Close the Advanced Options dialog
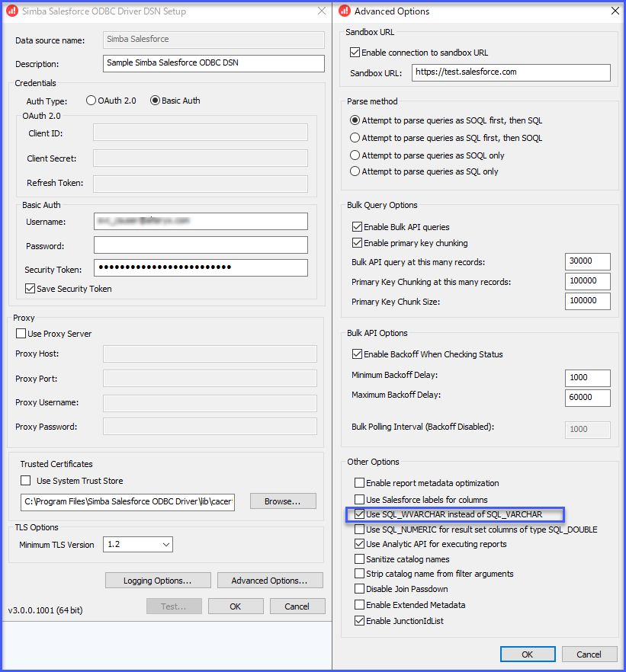626x672 pixels. [x=615, y=11]
